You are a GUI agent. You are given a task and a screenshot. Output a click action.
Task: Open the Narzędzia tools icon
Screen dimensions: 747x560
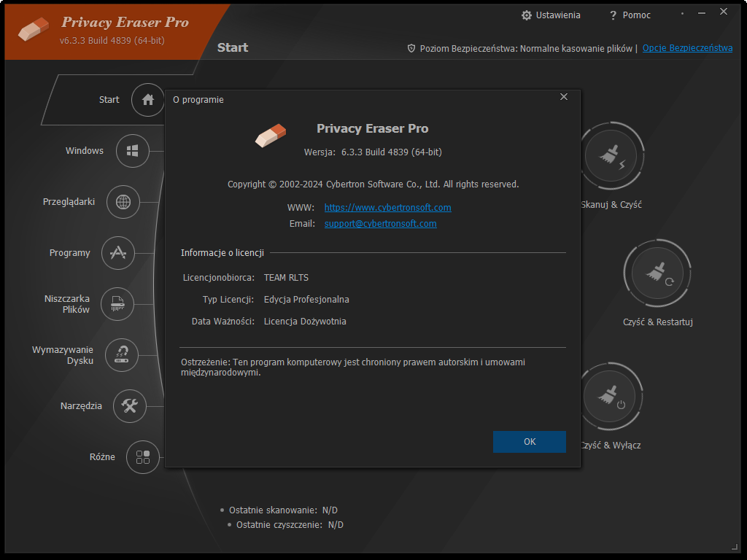(130, 405)
